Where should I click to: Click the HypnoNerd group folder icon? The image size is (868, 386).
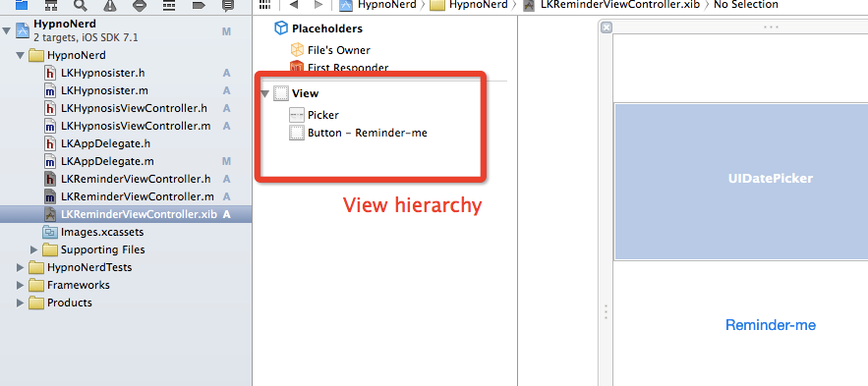(x=36, y=55)
